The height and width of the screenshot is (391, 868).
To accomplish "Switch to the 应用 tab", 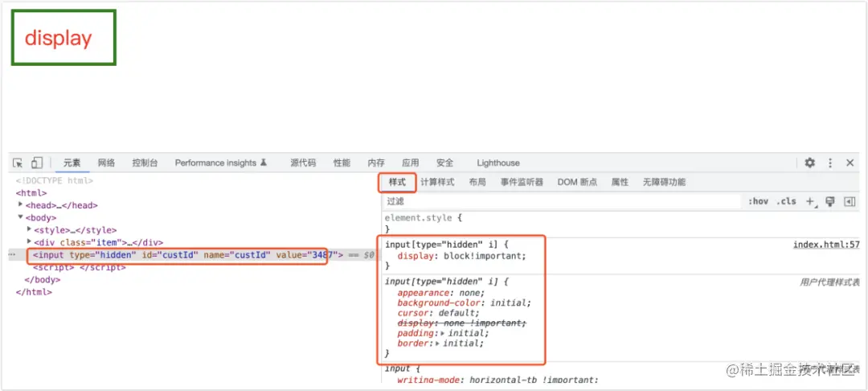I will (x=410, y=163).
